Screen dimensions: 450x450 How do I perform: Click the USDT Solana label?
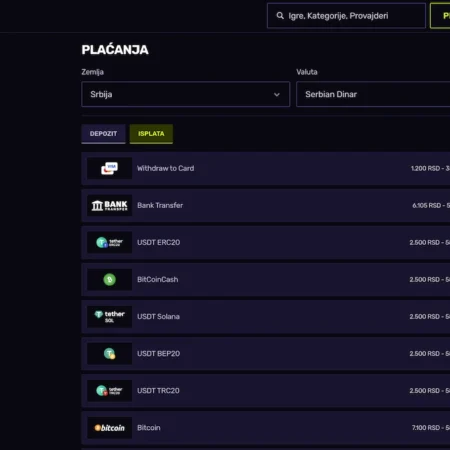159,316
